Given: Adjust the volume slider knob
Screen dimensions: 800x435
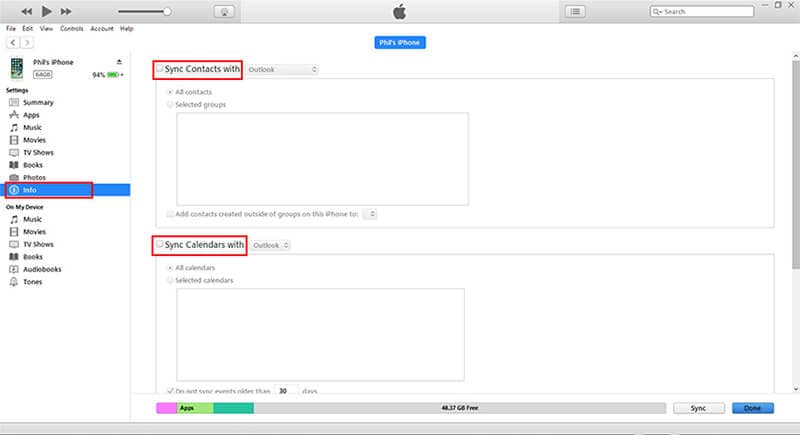Looking at the screenshot, I should [167, 11].
